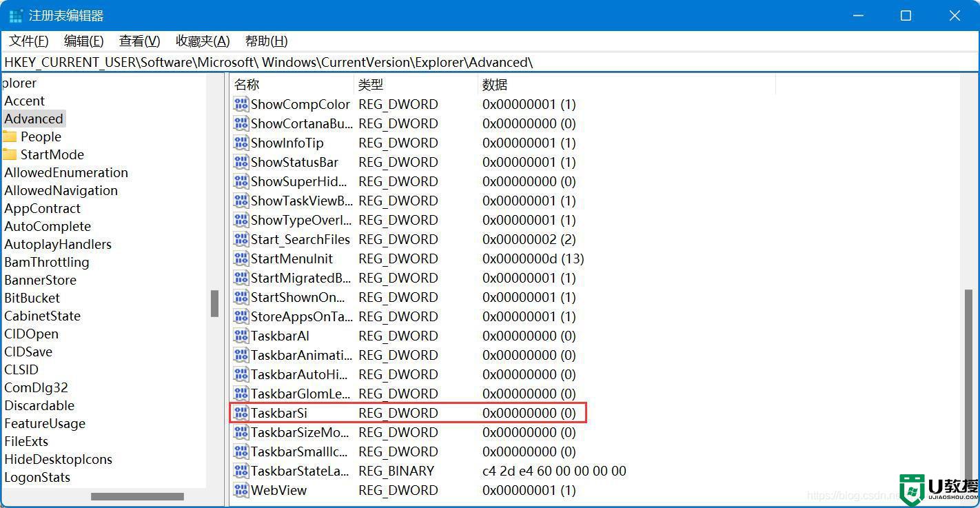The height and width of the screenshot is (508, 980).
Task: Select the FeatureUsage key
Action: tap(45, 423)
